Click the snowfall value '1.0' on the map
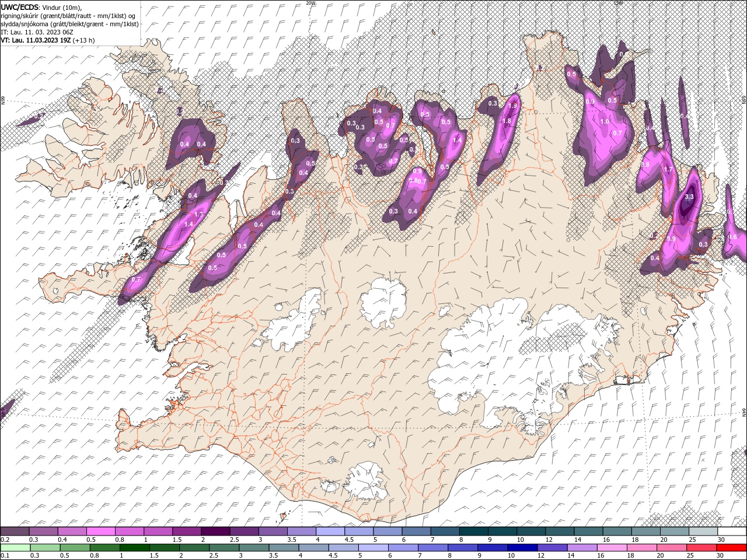 pos(605,121)
